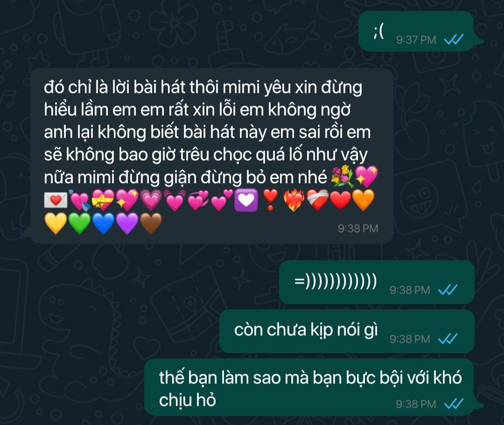504x425 pixels.
Task: Tap the green heart emoji
Action: pyautogui.click(x=79, y=223)
